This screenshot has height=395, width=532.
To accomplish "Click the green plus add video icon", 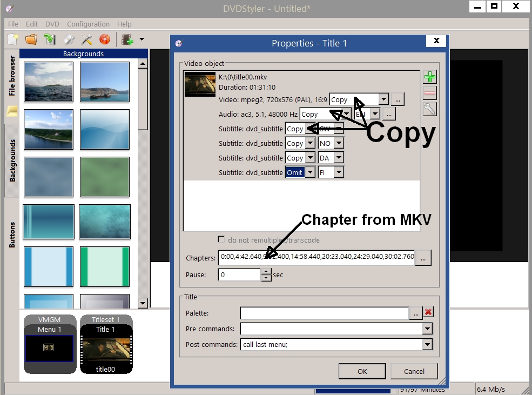I will (x=429, y=77).
